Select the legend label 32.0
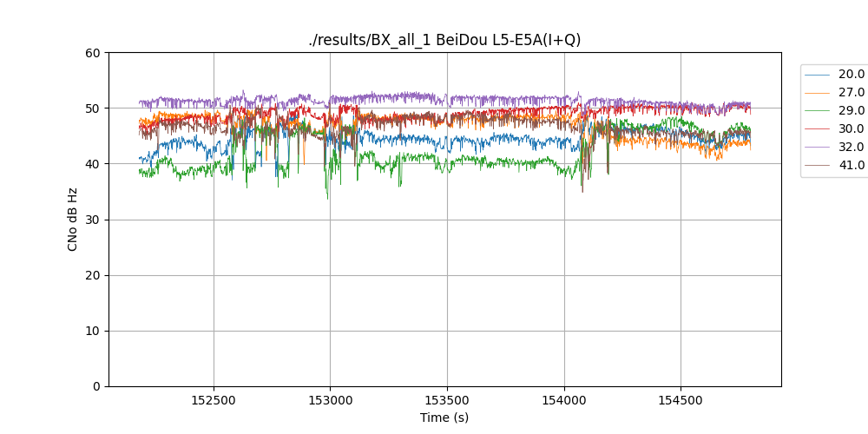 [x=851, y=148]
